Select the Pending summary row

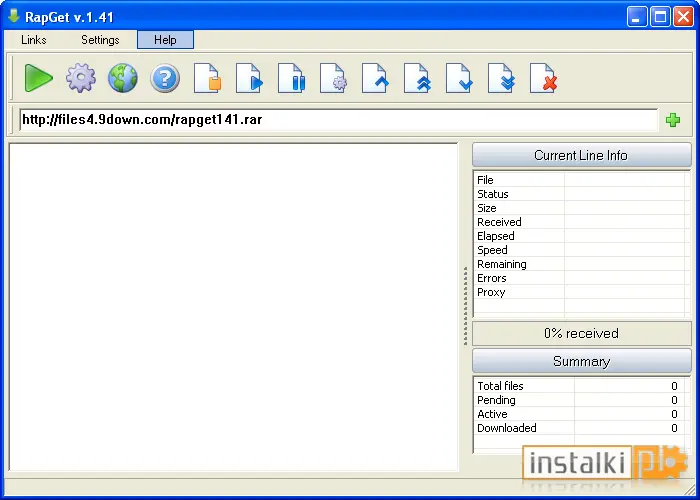tap(580, 400)
